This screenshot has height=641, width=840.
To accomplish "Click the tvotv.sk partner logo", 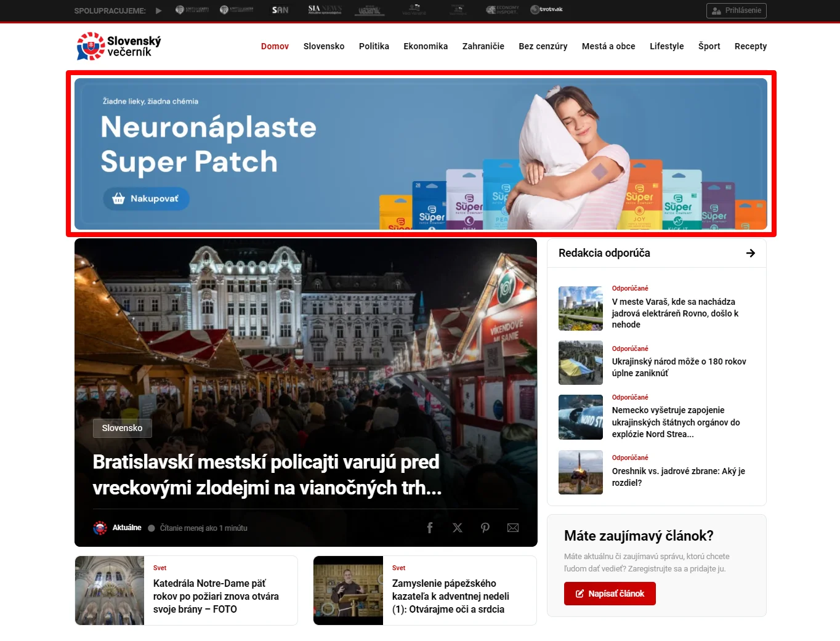I will point(546,10).
